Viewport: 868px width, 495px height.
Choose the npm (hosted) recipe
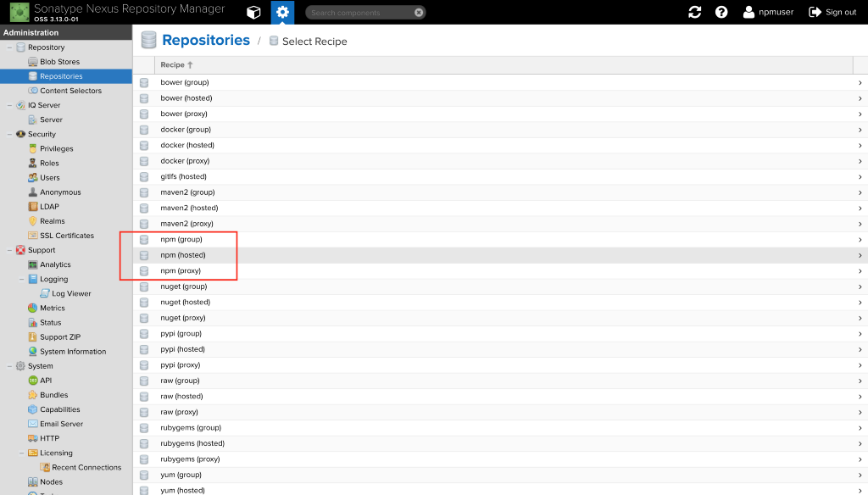pos(500,255)
